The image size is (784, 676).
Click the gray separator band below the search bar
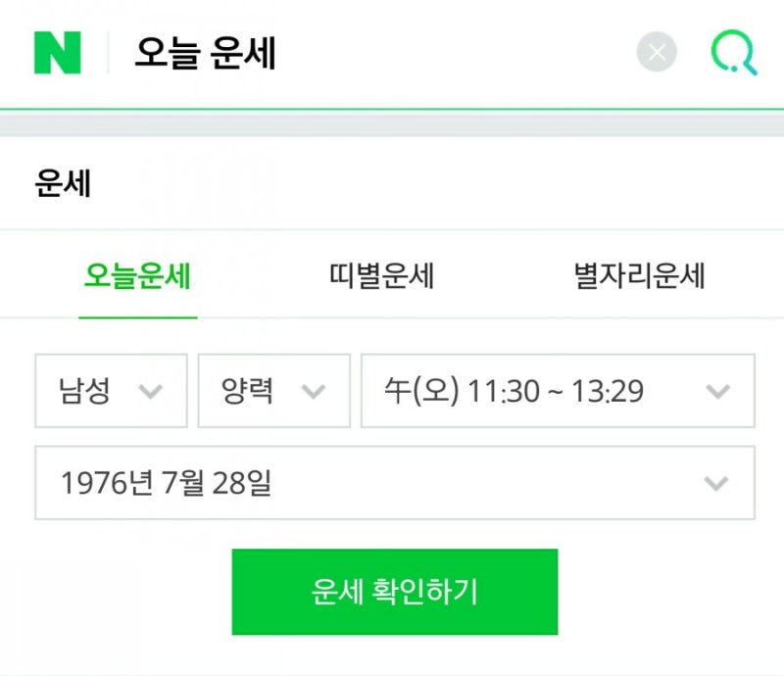392,125
